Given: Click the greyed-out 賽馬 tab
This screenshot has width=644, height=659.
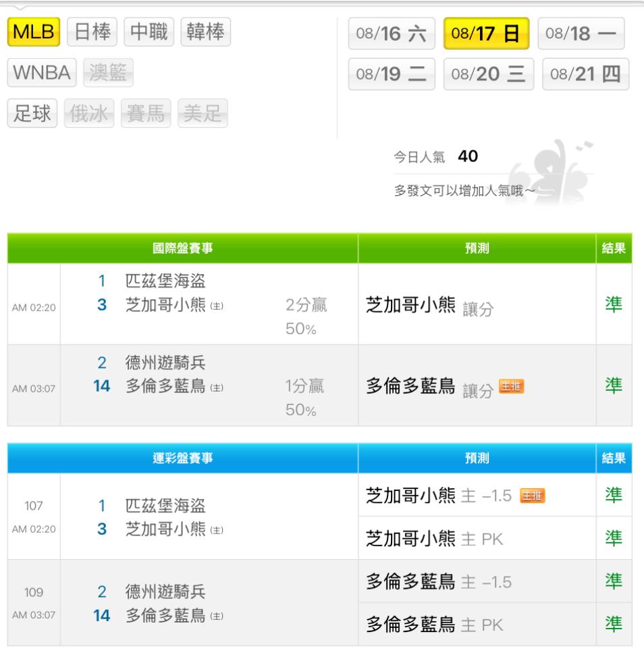Looking at the screenshot, I should click(146, 113).
